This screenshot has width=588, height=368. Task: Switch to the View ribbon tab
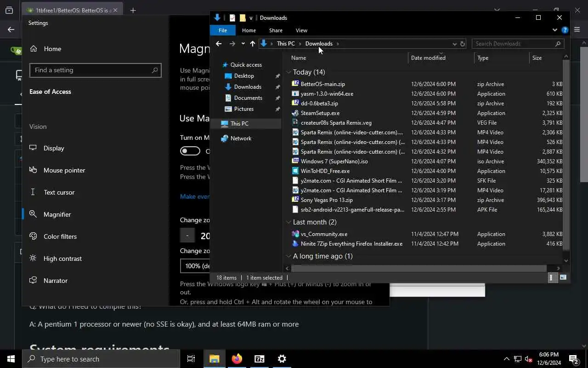click(301, 30)
